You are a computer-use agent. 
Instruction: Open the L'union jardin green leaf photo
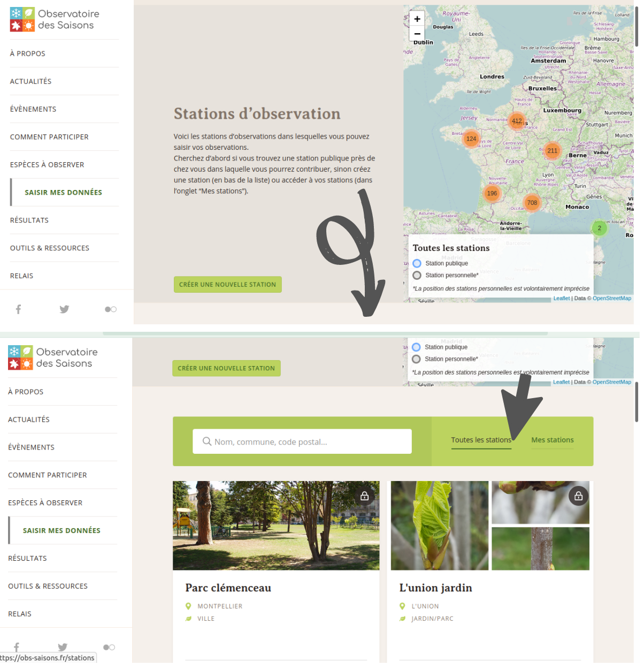click(440, 525)
